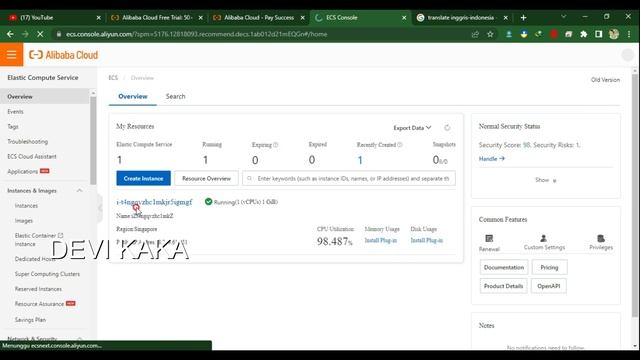Click the search icon in keyword field
The width and height of the screenshot is (640, 360).
coord(249,178)
